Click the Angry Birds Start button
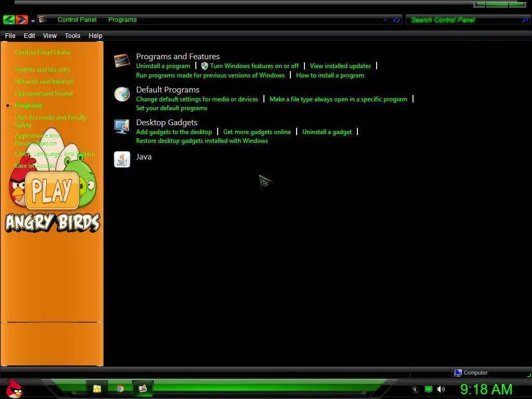Viewport: 532px width, 399px height. pyautogui.click(x=14, y=389)
